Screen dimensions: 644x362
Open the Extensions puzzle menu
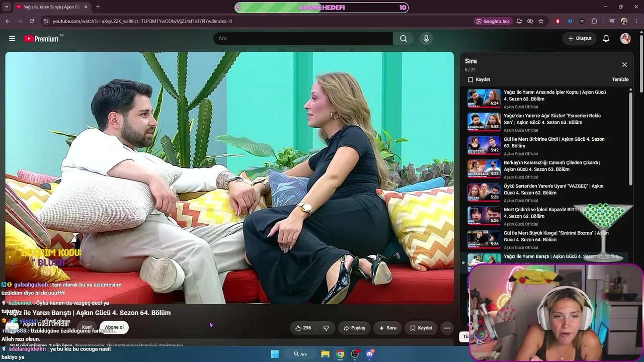(594, 21)
